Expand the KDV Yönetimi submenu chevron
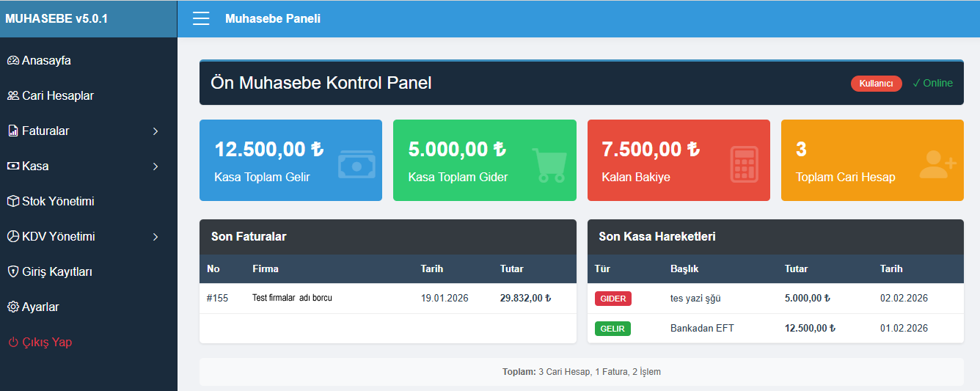Viewport: 980px width, 391px height. [x=156, y=237]
